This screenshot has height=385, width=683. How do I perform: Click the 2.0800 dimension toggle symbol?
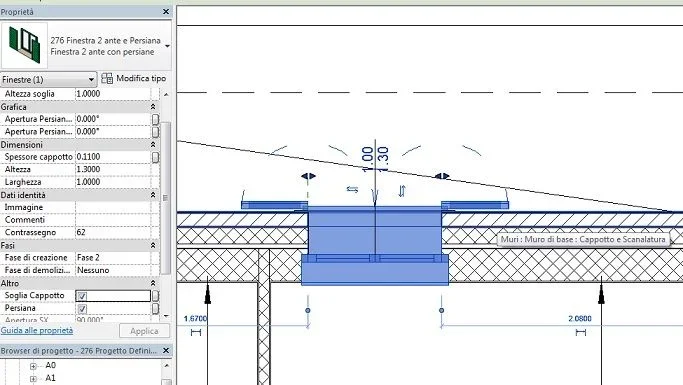click(x=581, y=333)
